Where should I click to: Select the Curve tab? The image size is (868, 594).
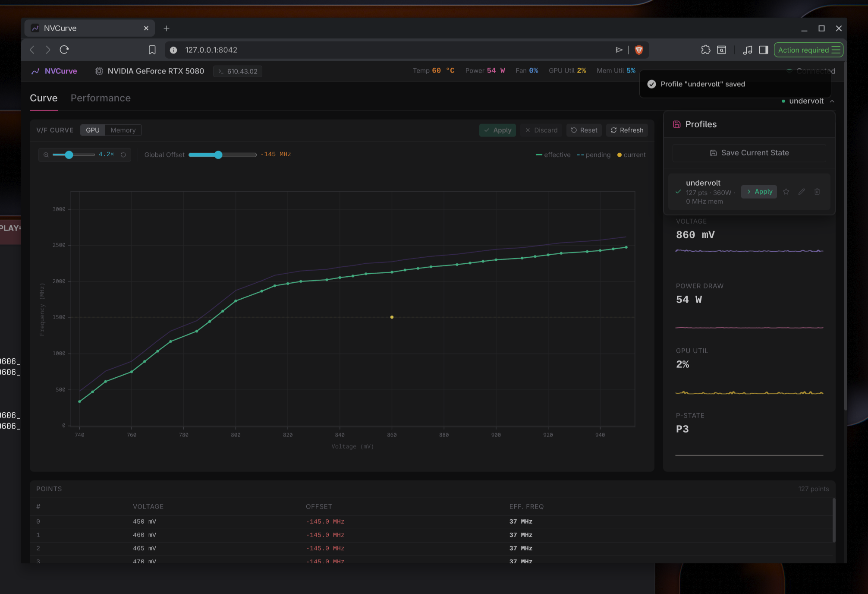coord(44,98)
